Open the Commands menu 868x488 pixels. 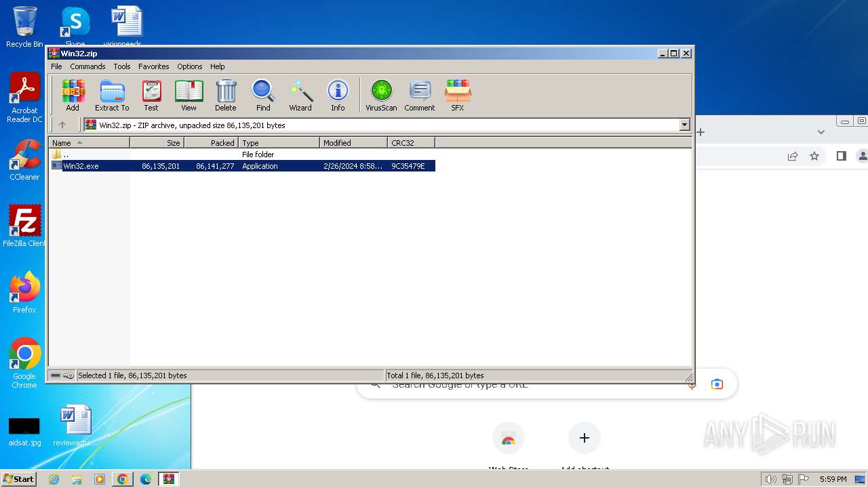click(87, 66)
